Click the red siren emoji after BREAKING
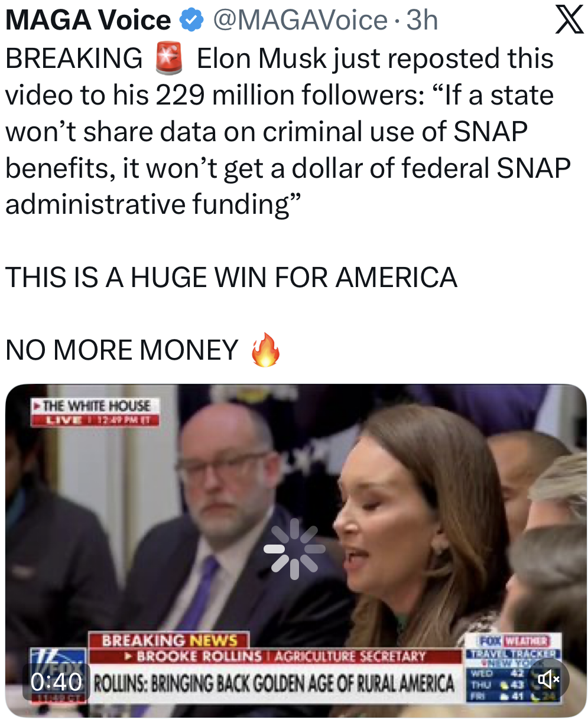 tap(169, 58)
